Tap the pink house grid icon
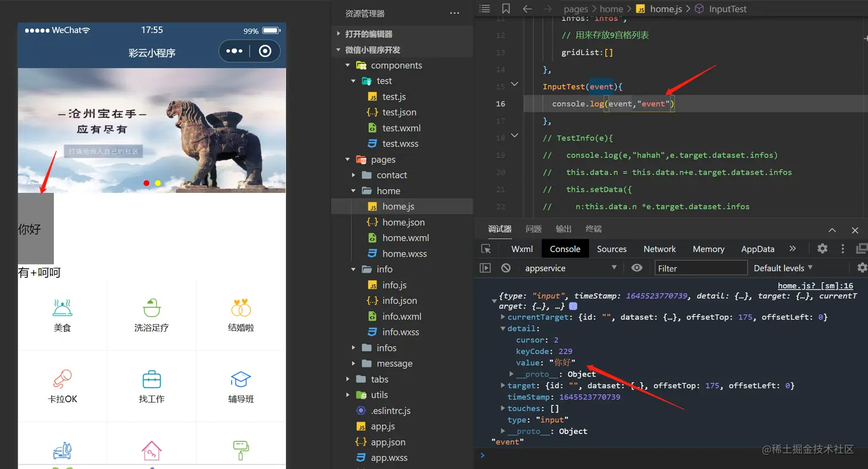Screen dimensions: 868x469 coord(152,451)
